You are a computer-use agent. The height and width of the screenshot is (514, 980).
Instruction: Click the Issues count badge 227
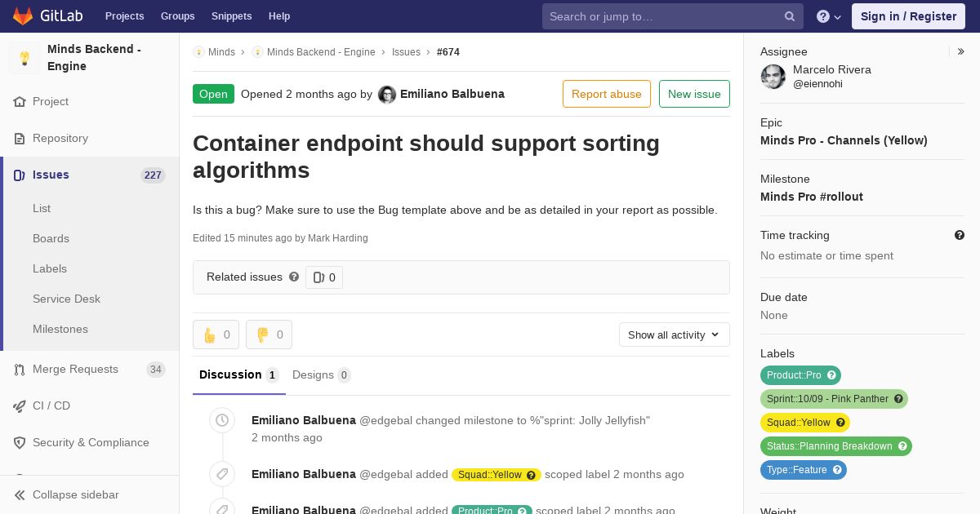click(153, 175)
